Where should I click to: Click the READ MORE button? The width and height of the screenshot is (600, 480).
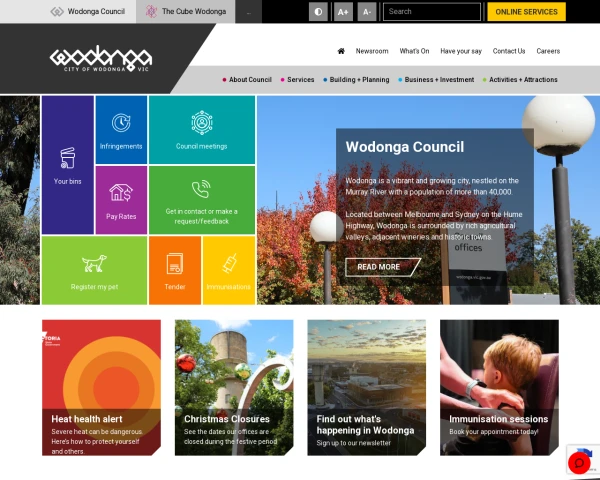click(381, 267)
